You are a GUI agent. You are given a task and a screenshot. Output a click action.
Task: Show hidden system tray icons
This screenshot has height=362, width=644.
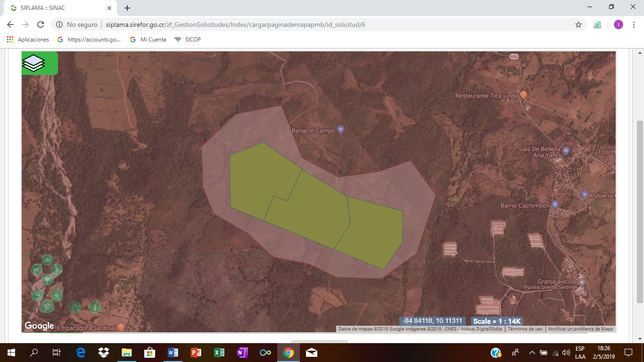(532, 353)
